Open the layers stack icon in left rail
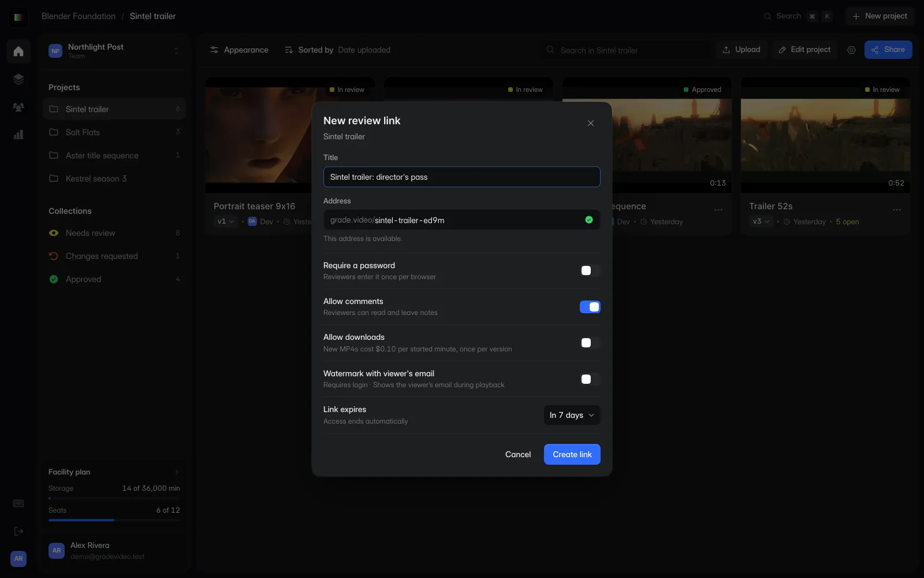This screenshot has height=578, width=924. click(x=18, y=79)
